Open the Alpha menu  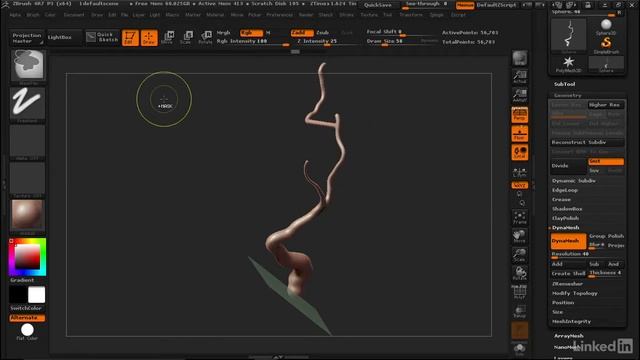point(15,15)
